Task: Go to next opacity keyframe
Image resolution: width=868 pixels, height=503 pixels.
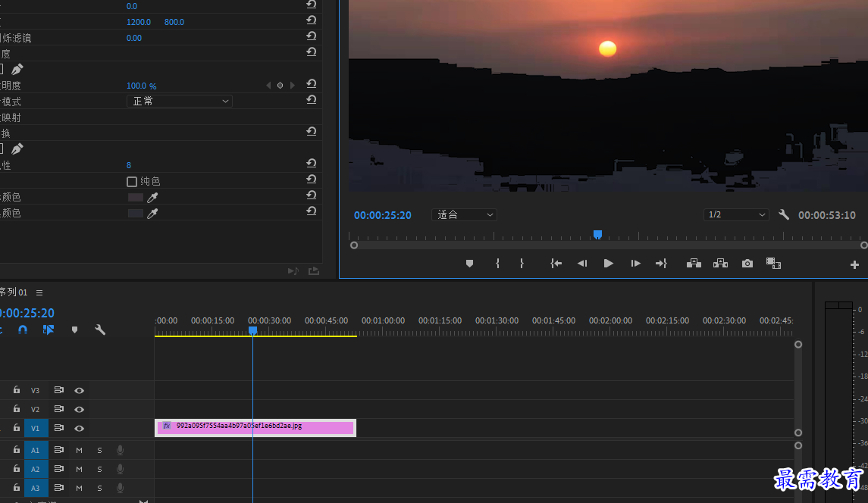Action: click(x=293, y=86)
